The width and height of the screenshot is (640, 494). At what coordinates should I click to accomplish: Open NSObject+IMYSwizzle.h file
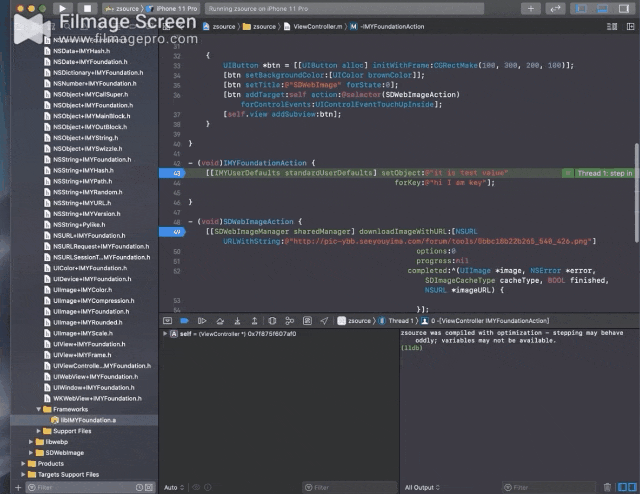pos(83,149)
